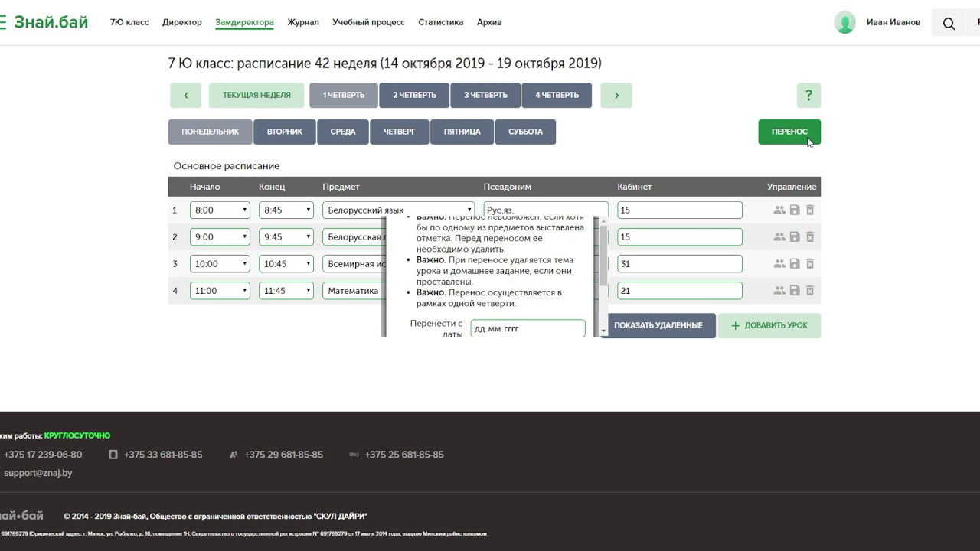Screen dimensions: 980x551
Task: Click the Иван Иванов user name
Action: tap(893, 22)
